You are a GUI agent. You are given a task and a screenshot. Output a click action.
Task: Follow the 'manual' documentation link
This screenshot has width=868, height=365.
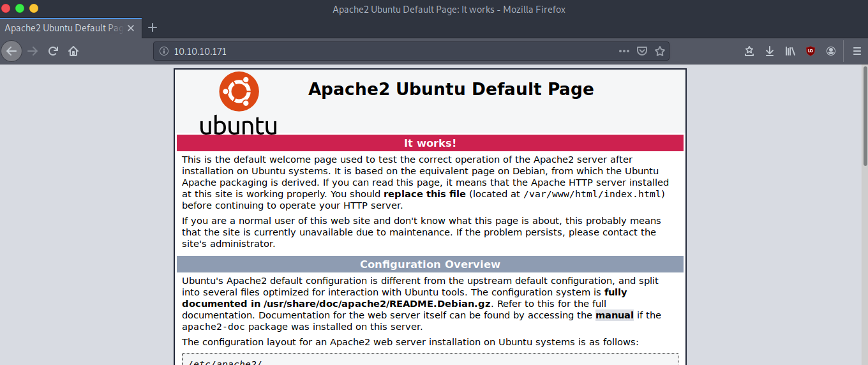coord(615,315)
